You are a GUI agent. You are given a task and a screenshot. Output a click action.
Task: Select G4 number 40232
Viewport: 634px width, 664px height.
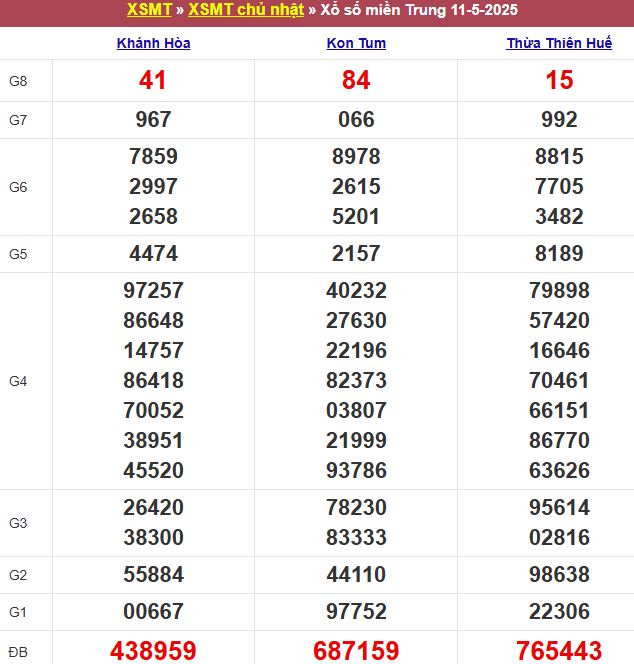pos(356,290)
